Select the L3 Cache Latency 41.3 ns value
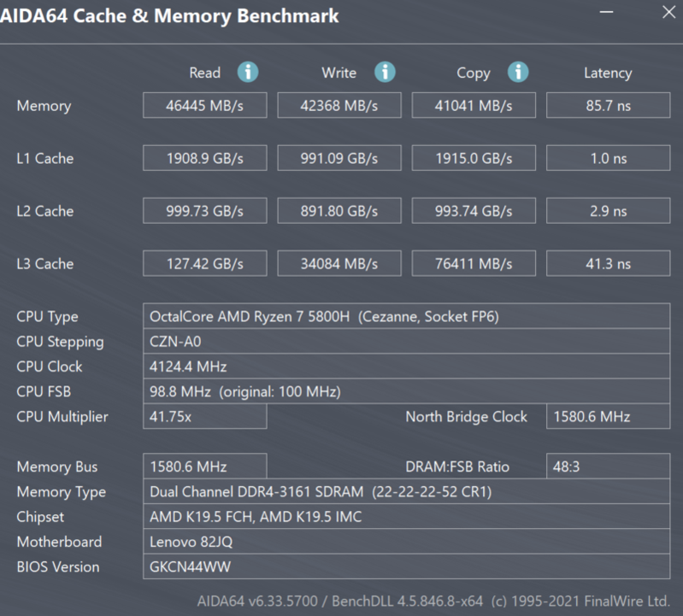683x616 pixels. click(x=608, y=264)
